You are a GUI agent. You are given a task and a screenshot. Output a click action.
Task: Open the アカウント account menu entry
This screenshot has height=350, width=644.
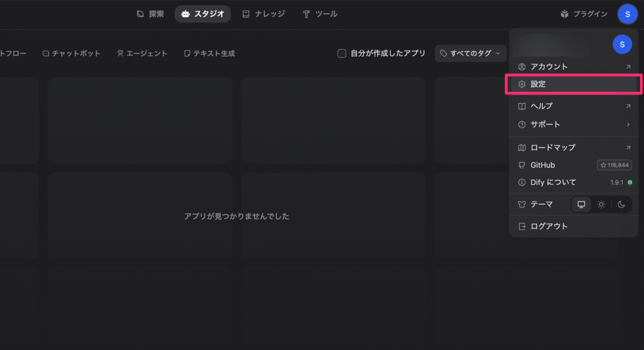point(573,67)
